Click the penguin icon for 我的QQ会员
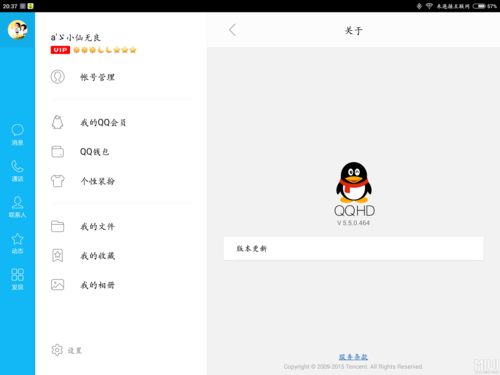 58,122
